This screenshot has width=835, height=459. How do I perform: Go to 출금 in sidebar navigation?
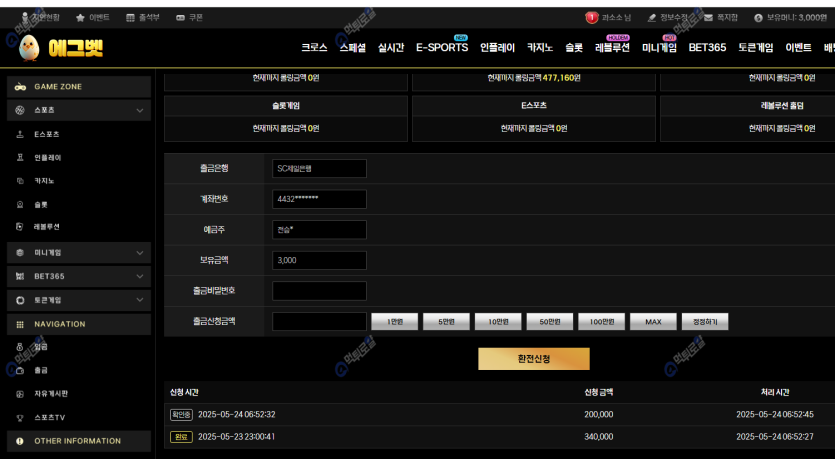[x=41, y=370]
